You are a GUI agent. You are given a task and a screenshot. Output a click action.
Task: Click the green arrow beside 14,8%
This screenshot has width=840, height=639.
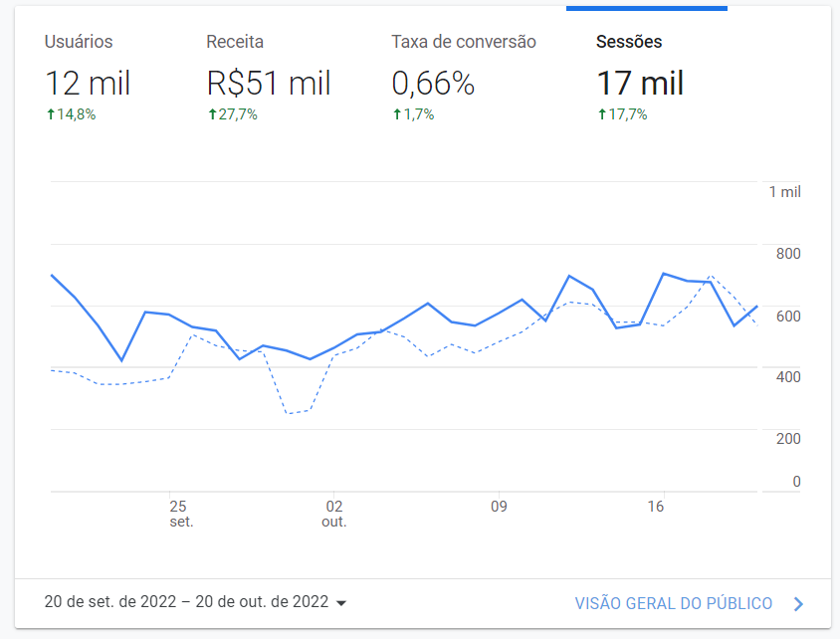pyautogui.click(x=51, y=114)
